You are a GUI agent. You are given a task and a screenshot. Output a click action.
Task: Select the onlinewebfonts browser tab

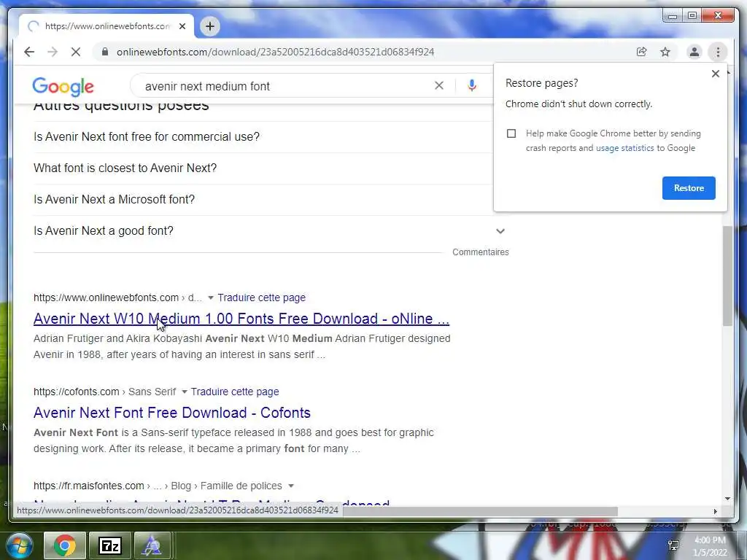(x=106, y=26)
